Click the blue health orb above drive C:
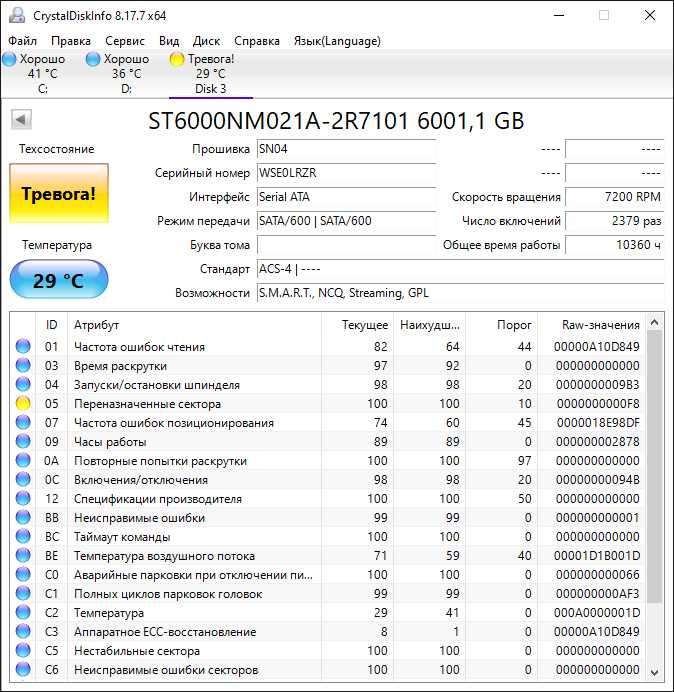Viewport: 674px width, 692px height. click(x=9, y=59)
